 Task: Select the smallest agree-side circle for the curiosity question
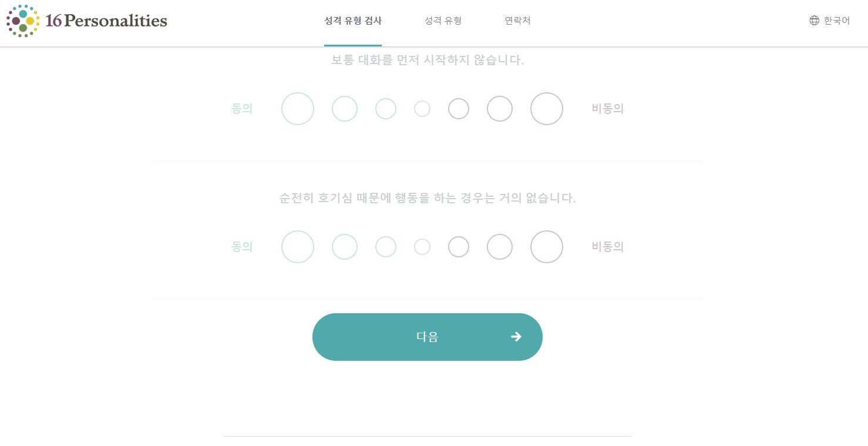(386, 247)
